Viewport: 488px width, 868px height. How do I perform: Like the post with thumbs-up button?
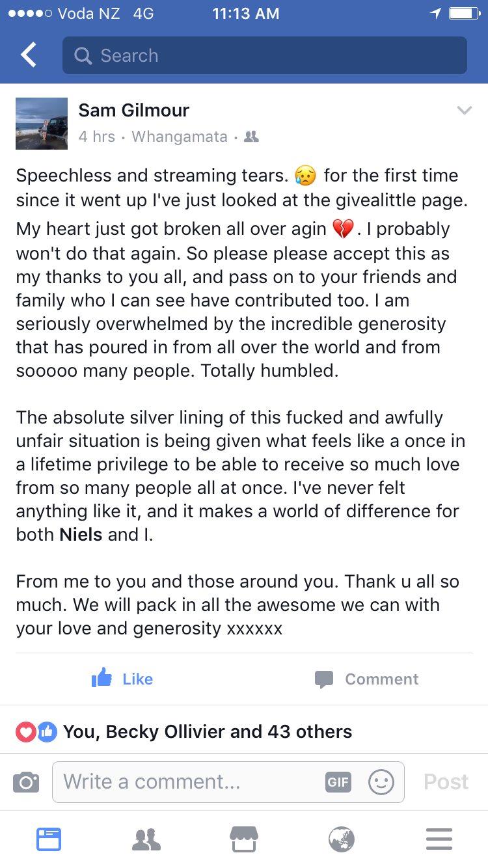pyautogui.click(x=122, y=679)
